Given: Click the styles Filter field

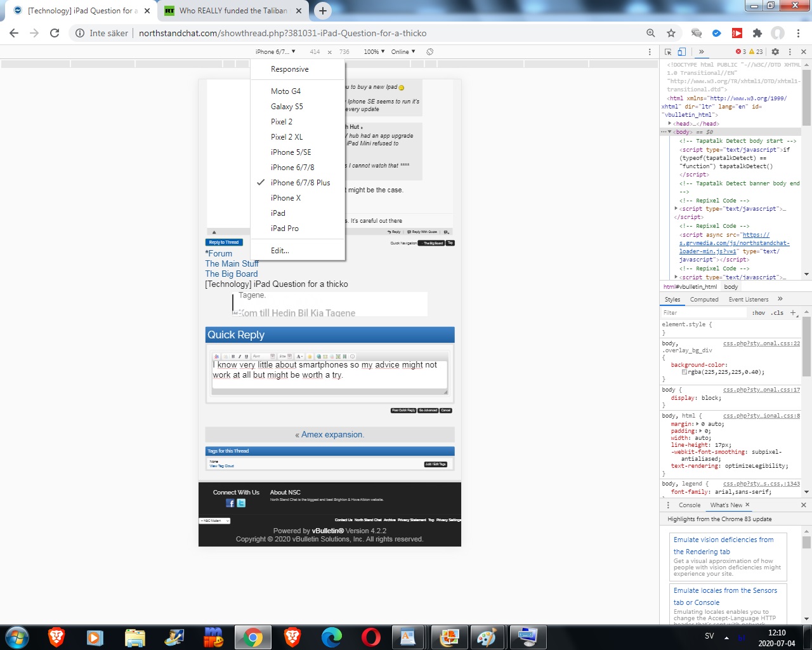Looking at the screenshot, I should click(x=704, y=313).
